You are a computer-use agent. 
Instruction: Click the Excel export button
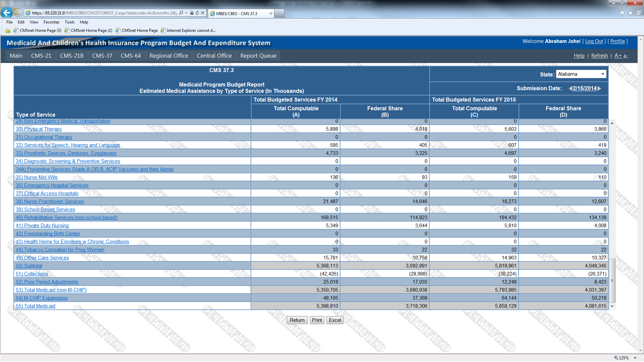click(x=335, y=320)
